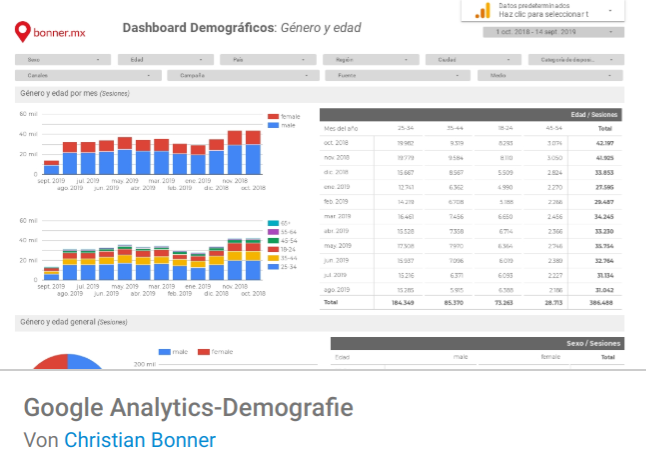This screenshot has height=459, width=646.
Task: Click the 18-24 column header in Edad table
Action: pyautogui.click(x=505, y=128)
